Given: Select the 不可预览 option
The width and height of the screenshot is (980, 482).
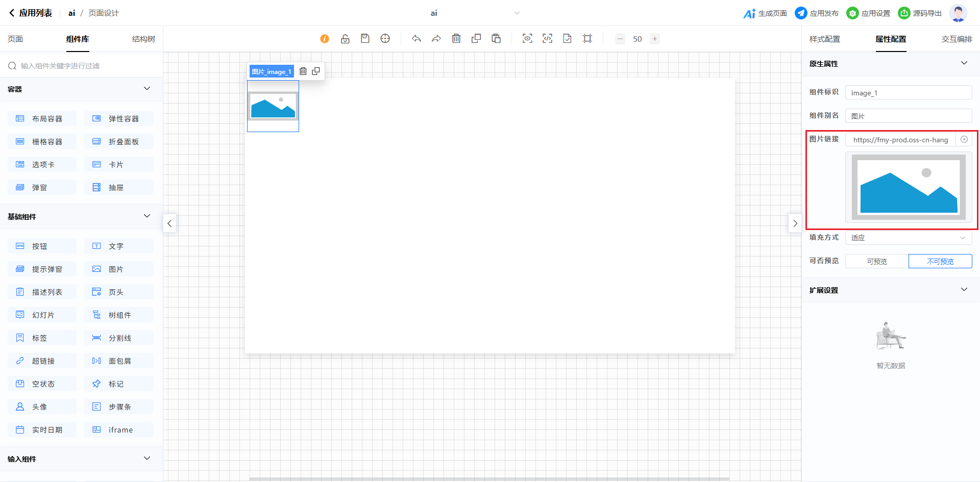Looking at the screenshot, I should [940, 261].
